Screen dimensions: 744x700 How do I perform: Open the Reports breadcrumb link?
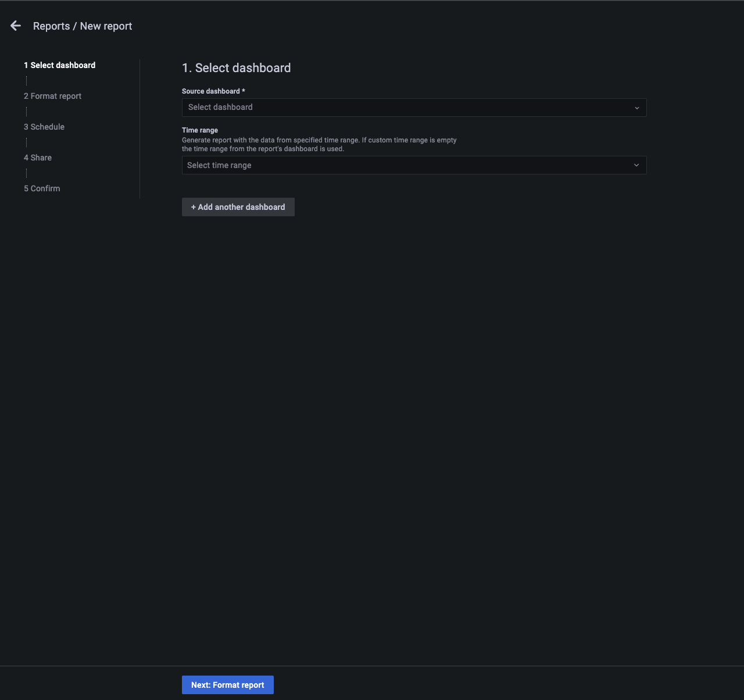tap(51, 26)
